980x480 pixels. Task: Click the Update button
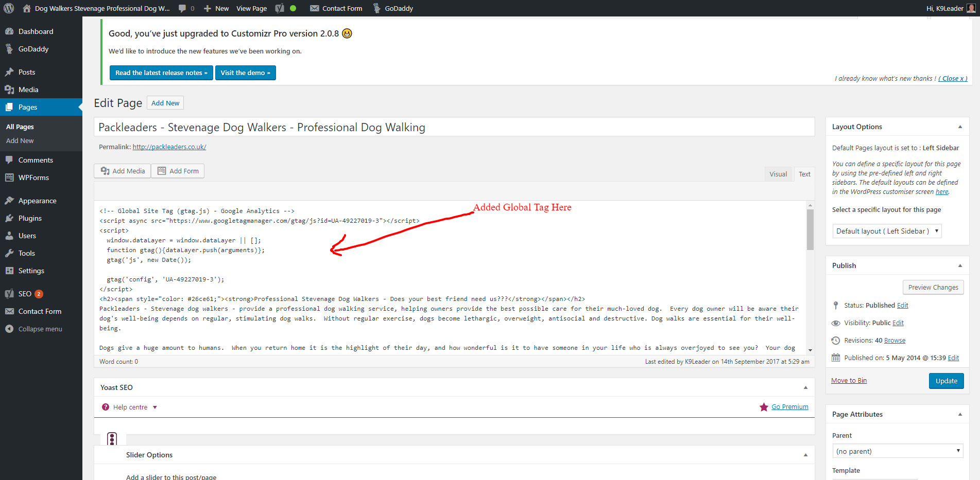[946, 381]
